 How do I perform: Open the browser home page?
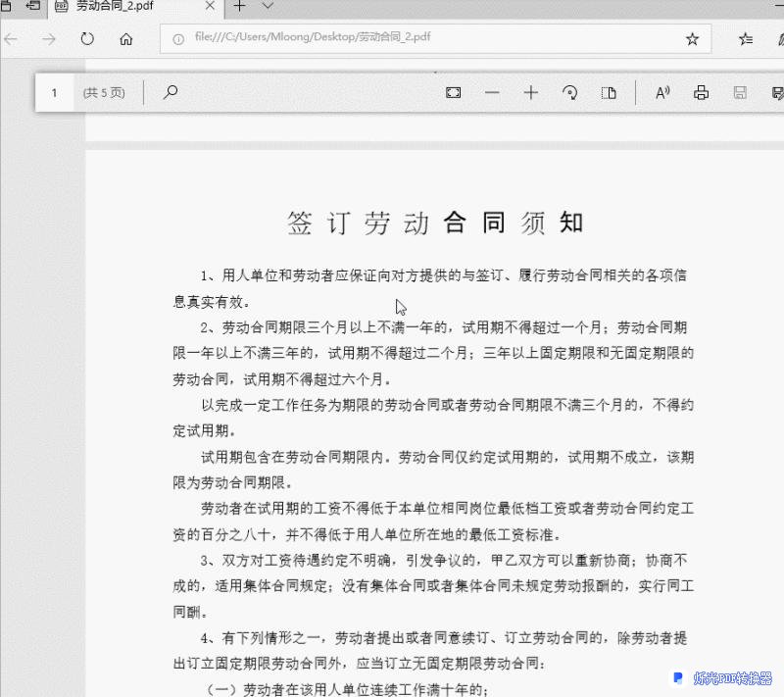click(x=126, y=39)
